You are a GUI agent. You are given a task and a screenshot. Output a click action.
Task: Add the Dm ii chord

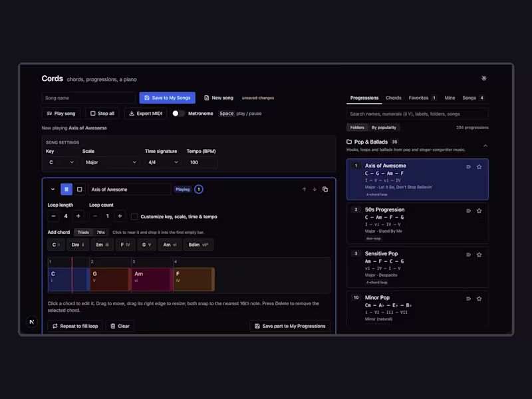pyautogui.click(x=78, y=245)
